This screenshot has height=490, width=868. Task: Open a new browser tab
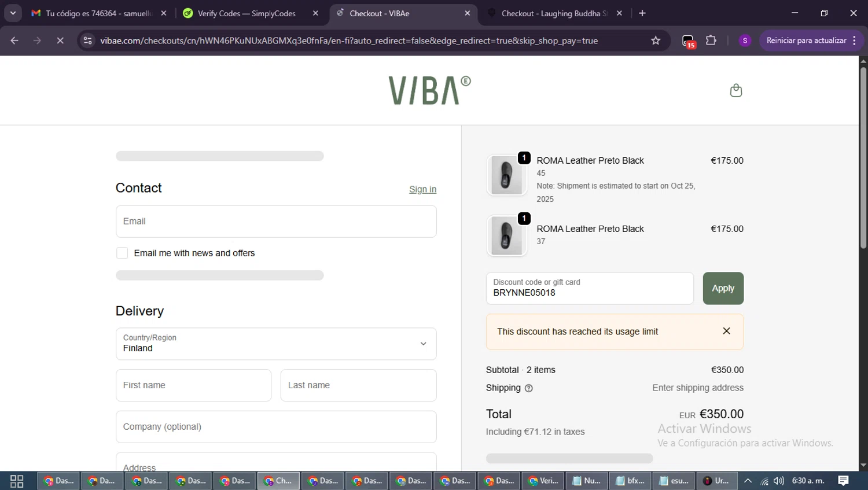[642, 13]
